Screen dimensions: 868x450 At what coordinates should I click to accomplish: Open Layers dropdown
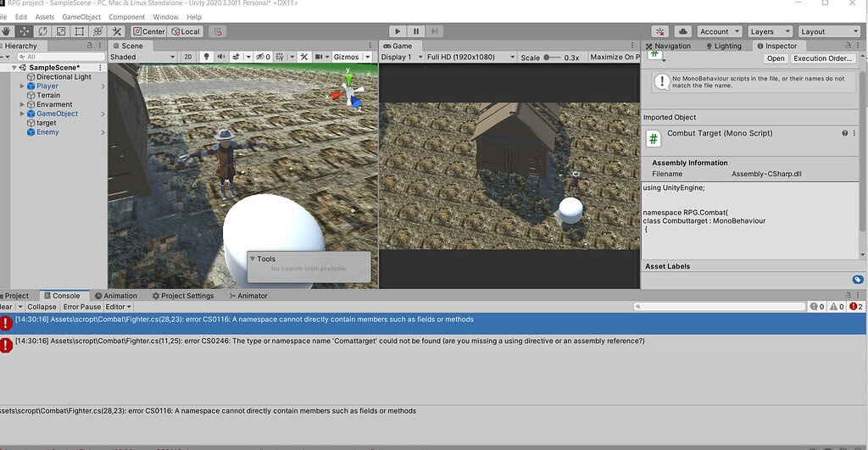(770, 31)
